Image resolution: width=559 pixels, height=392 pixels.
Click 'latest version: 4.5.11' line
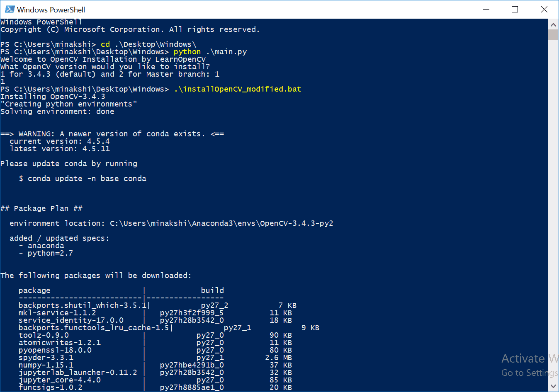coord(60,149)
